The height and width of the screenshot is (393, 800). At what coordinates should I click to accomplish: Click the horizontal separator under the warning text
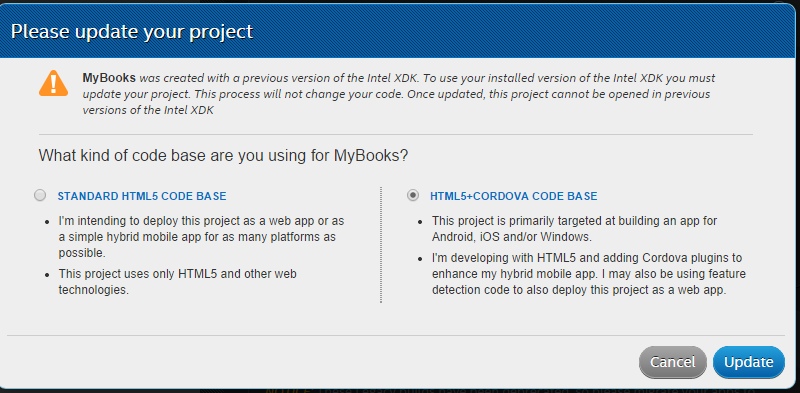(395, 134)
